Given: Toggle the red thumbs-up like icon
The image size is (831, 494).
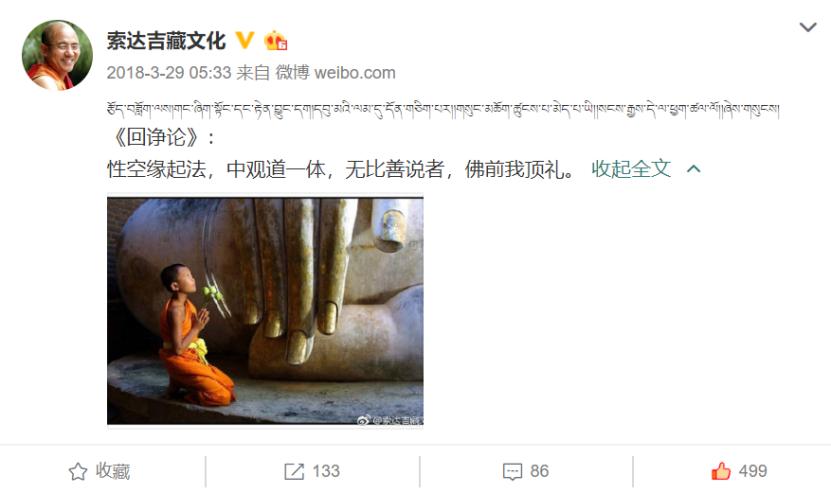Looking at the screenshot, I should click(721, 471).
